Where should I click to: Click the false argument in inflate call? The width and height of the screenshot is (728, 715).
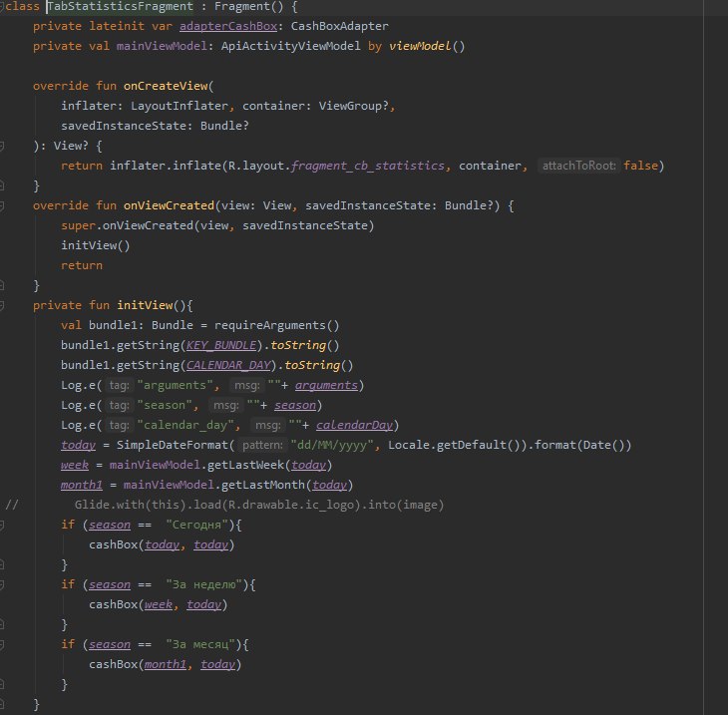tap(640, 166)
